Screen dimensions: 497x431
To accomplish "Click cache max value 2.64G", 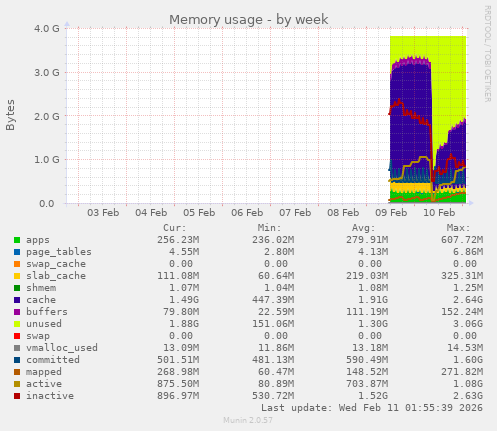I will coord(468,300).
